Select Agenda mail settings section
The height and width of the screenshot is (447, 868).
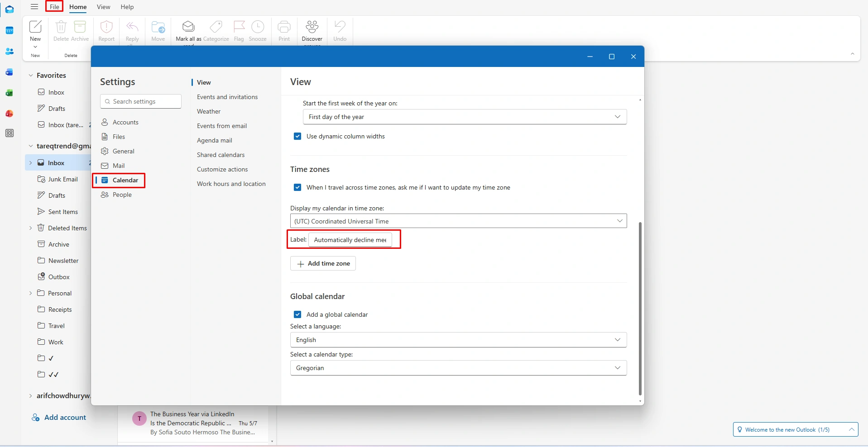pos(215,140)
